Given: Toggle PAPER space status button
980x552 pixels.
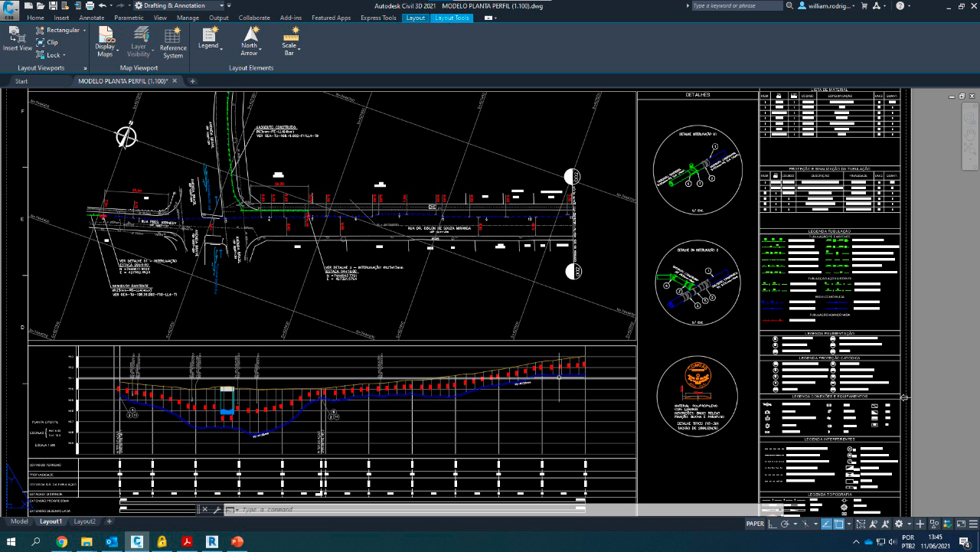Looking at the screenshot, I should click(x=755, y=524).
